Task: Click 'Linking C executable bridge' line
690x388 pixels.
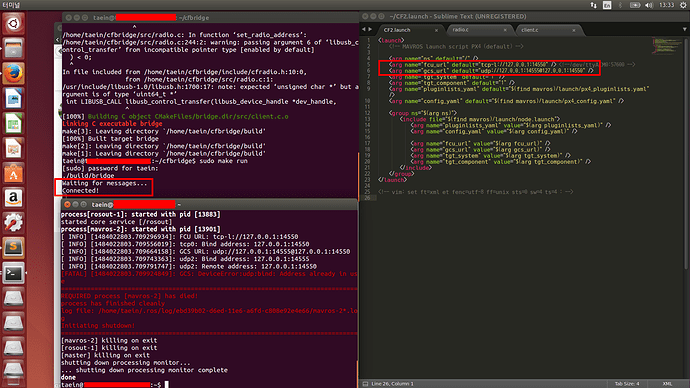Action: 112,124
